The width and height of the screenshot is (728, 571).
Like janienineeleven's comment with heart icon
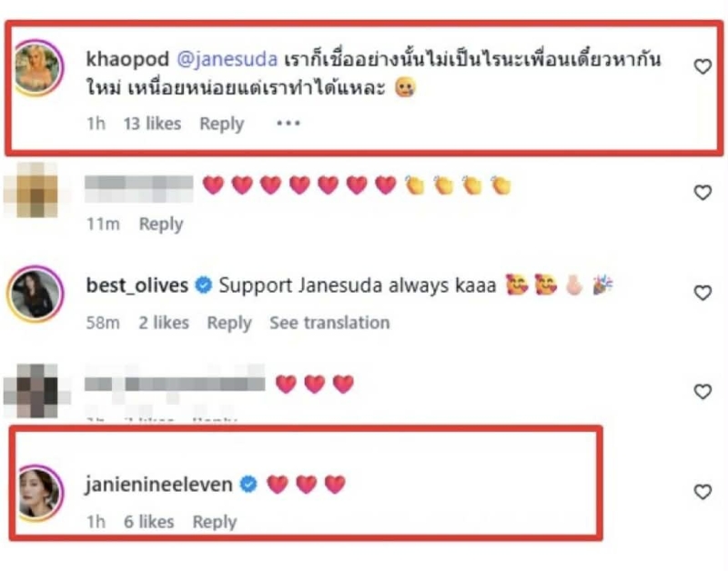point(703,492)
